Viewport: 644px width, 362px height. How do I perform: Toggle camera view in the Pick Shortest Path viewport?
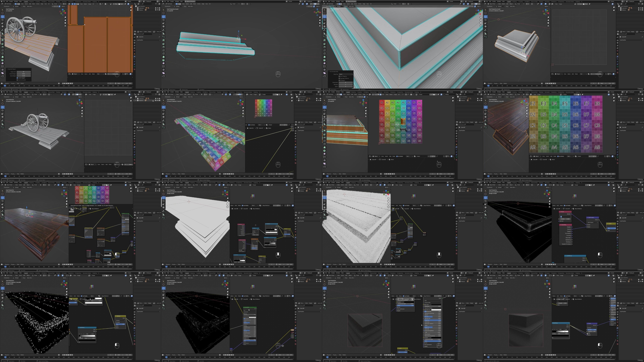point(481,23)
